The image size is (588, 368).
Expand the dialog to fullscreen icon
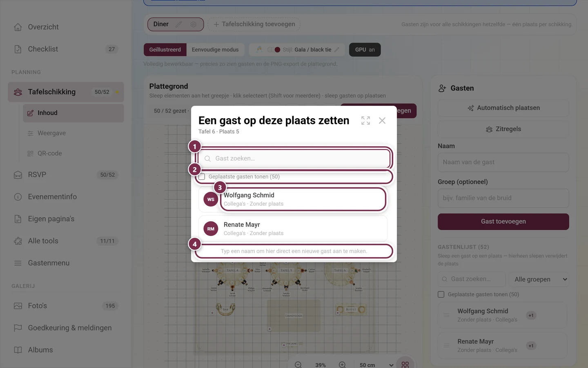pos(365,121)
